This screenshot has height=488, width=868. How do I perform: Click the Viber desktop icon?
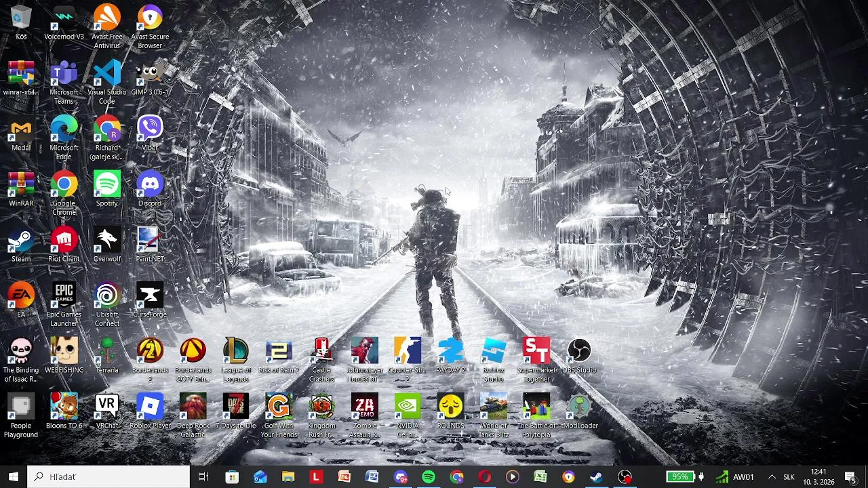(150, 134)
